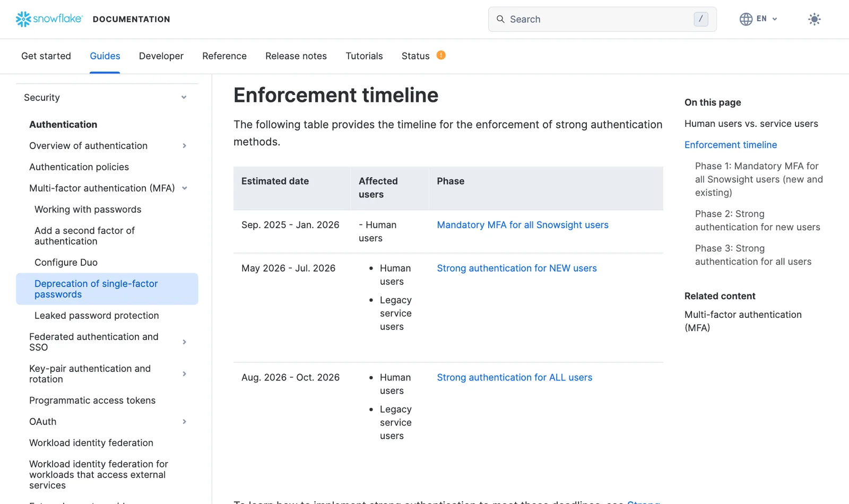Open the Release notes tab
Image resolution: width=849 pixels, height=504 pixels.
click(x=296, y=56)
